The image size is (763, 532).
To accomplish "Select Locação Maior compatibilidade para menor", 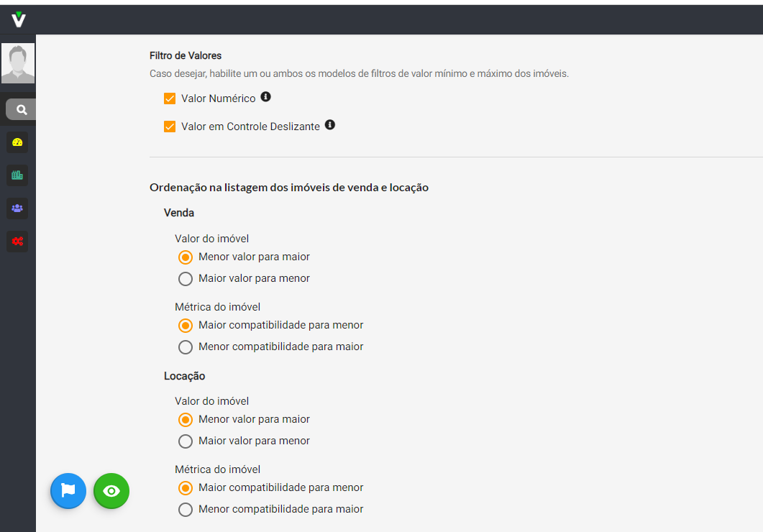I will pyautogui.click(x=186, y=487).
